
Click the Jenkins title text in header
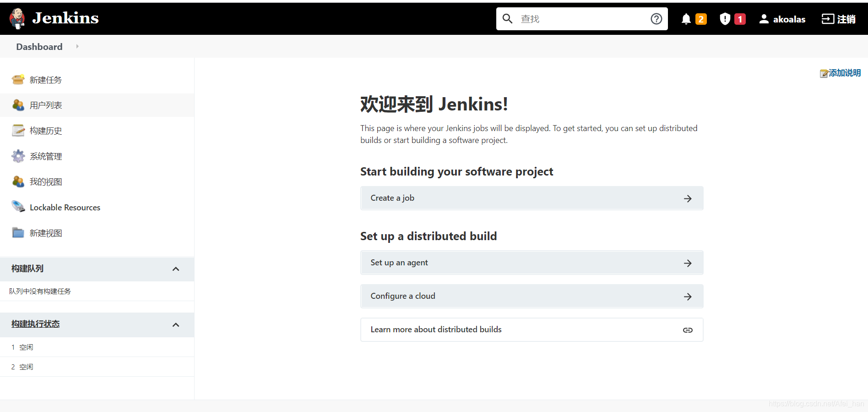[65, 18]
